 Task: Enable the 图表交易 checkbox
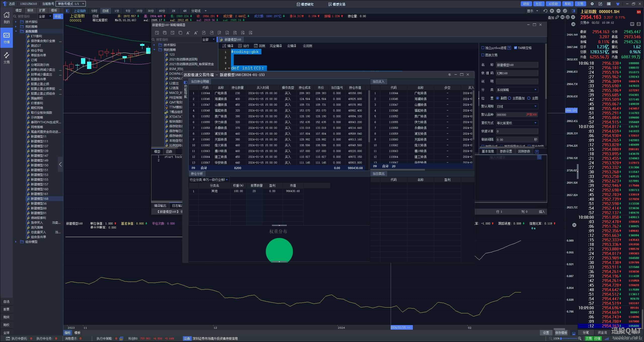click(483, 55)
